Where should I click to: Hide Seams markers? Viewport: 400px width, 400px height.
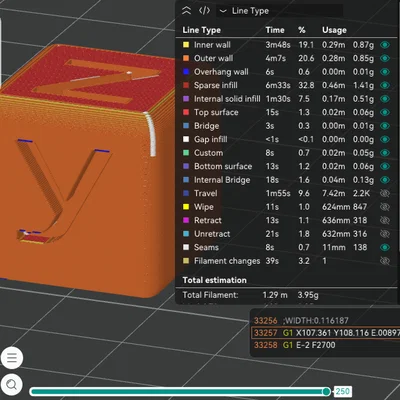tap(385, 247)
